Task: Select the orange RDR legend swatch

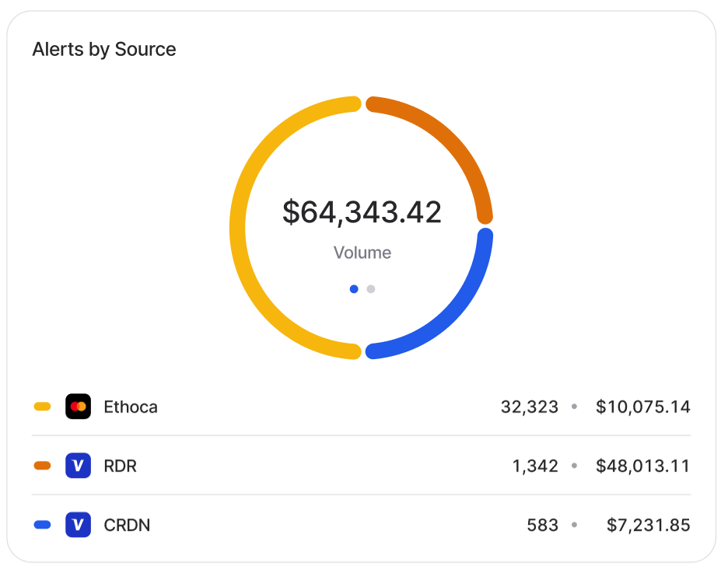Action: pos(42,466)
